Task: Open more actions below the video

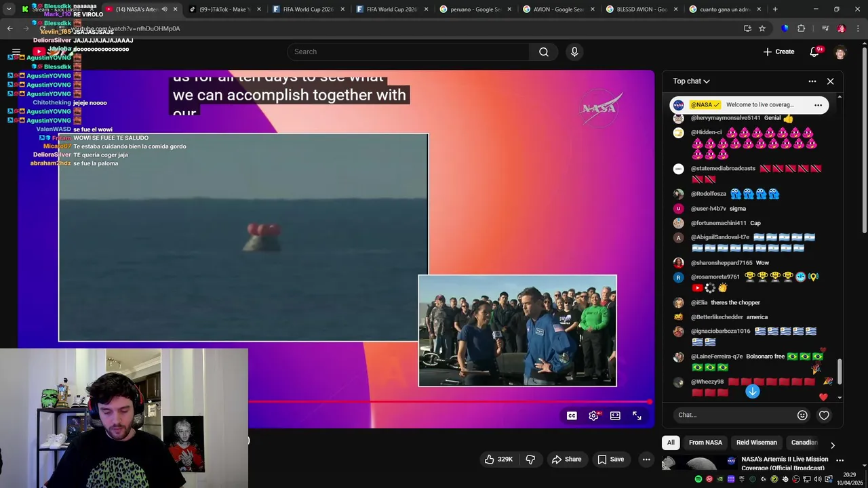Action: pyautogui.click(x=646, y=459)
